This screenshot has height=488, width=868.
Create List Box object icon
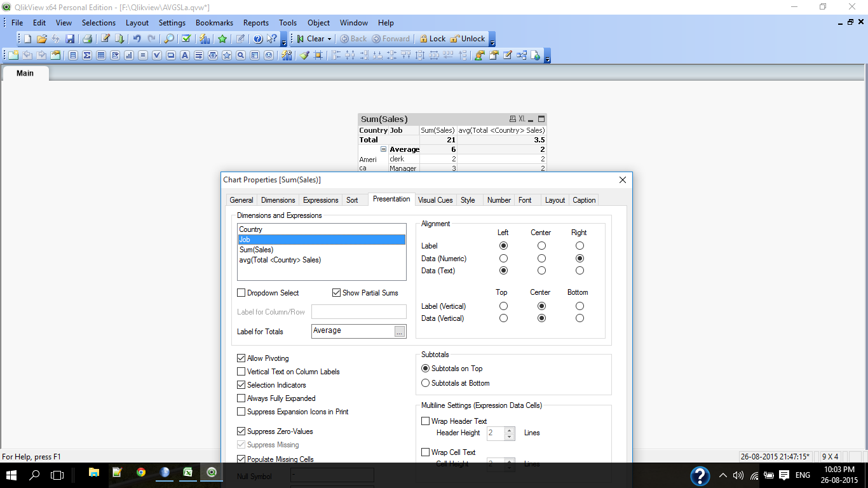(73, 55)
